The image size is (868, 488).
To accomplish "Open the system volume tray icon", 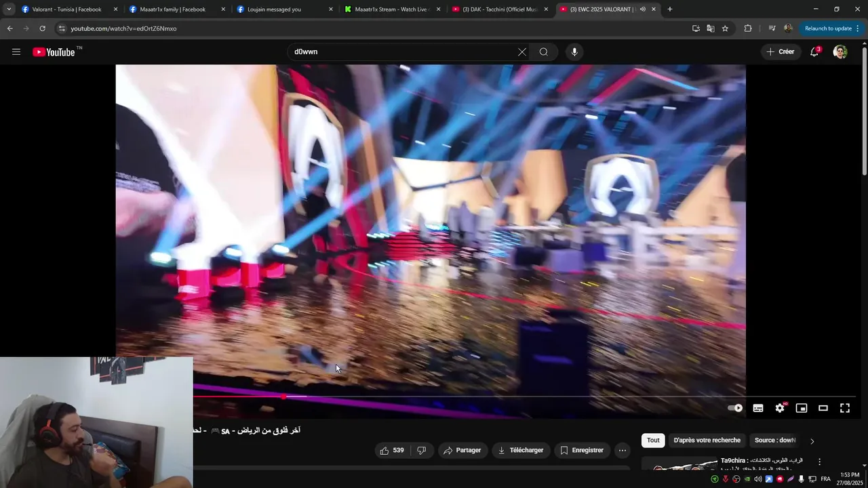I will pos(758,479).
